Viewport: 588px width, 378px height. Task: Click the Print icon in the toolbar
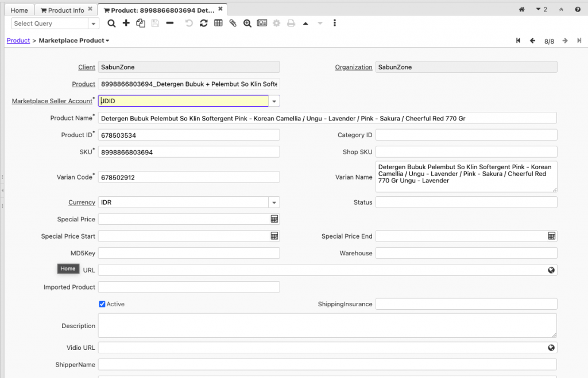point(291,23)
